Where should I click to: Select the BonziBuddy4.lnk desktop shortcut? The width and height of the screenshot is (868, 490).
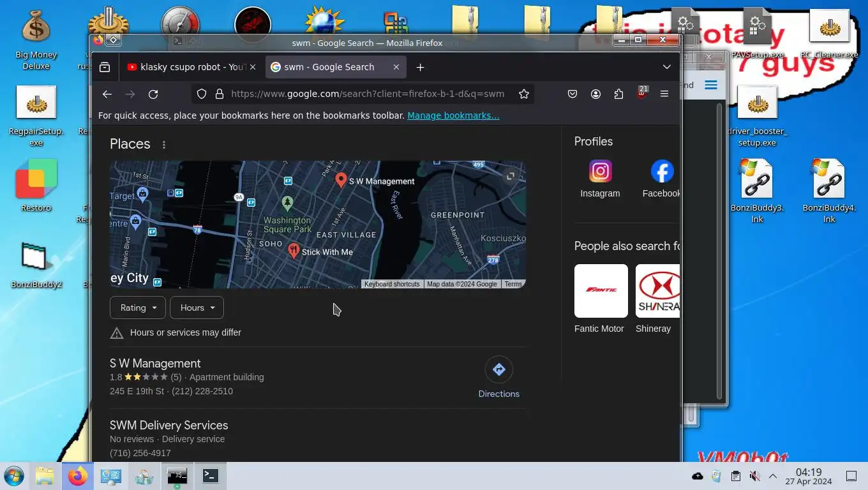[x=829, y=191]
